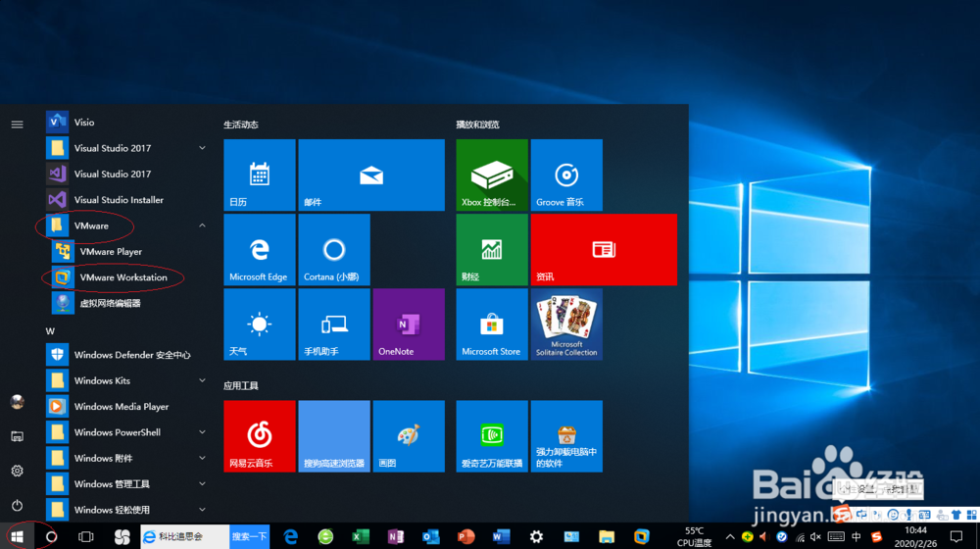Screen dimensions: 980x549
Task: Open the Cortana (小娜) tile
Action: click(334, 249)
